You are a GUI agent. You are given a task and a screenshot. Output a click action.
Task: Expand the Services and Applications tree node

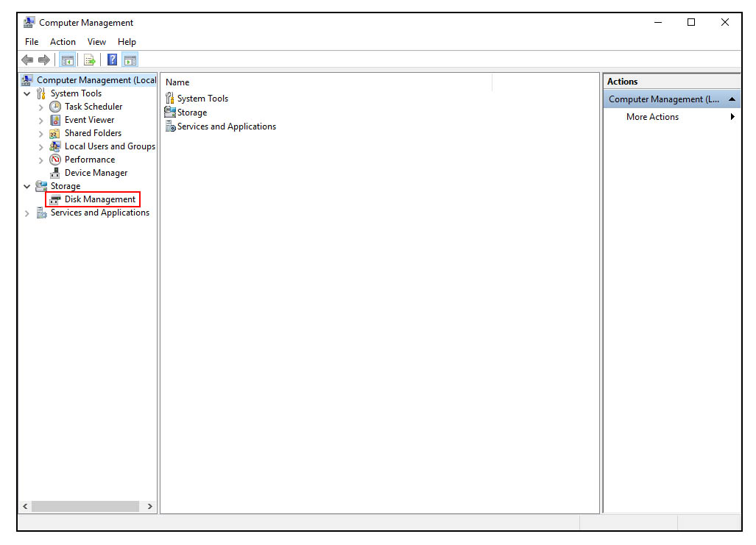[x=27, y=213]
